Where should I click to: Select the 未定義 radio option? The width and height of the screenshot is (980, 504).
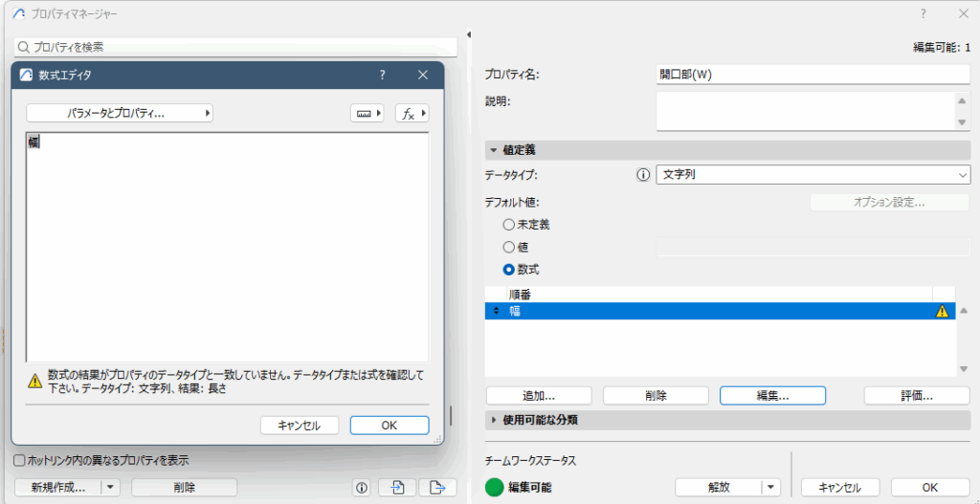(509, 225)
